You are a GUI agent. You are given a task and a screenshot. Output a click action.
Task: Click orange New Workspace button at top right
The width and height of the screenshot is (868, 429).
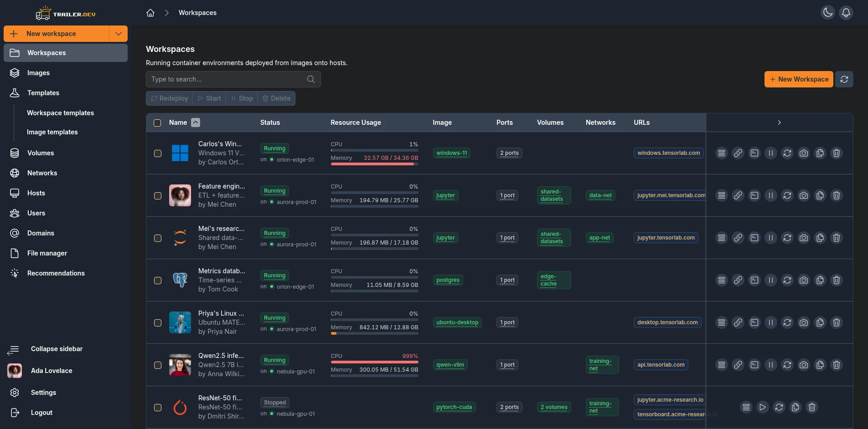(799, 79)
